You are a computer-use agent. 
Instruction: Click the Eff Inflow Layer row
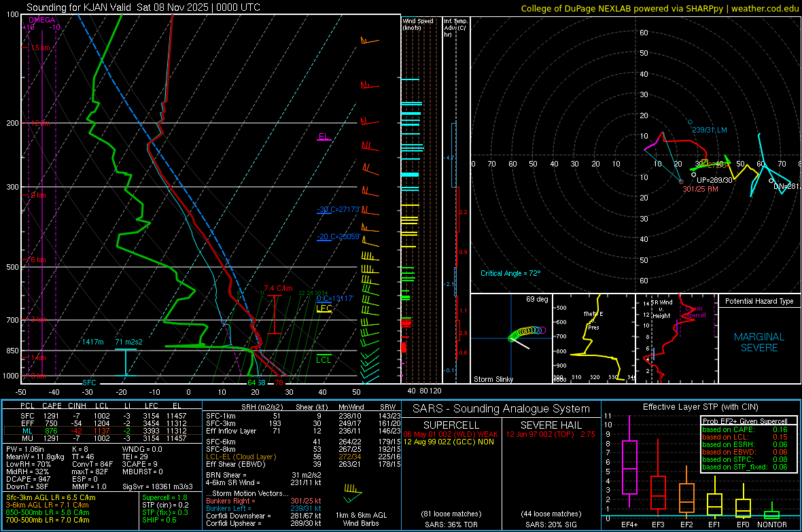pos(303,431)
